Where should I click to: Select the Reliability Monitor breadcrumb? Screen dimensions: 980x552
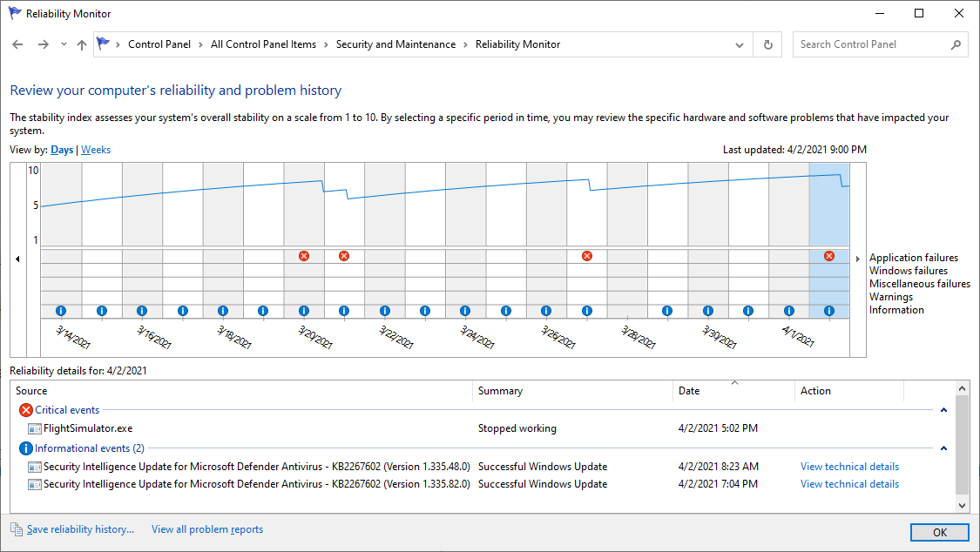(x=517, y=44)
